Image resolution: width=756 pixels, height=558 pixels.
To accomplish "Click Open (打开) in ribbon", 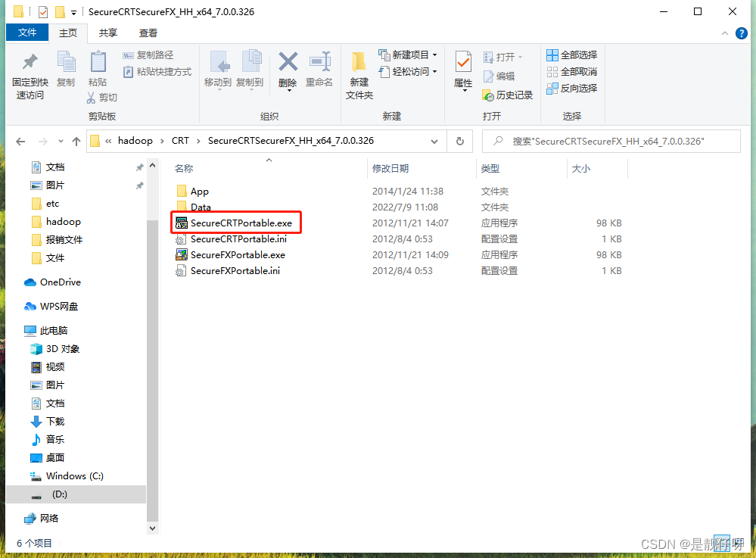I will 503,58.
